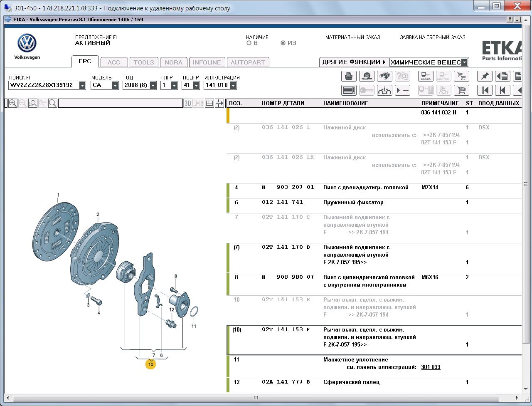Click the play-minus collapse icon

402,90
